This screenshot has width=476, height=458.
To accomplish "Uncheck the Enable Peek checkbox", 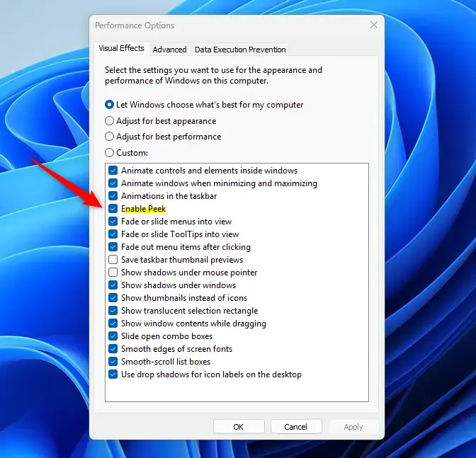I will (x=113, y=209).
